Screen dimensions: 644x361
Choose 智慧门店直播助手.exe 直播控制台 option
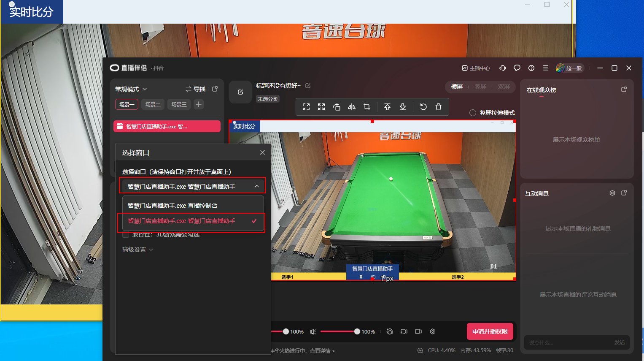click(193, 206)
